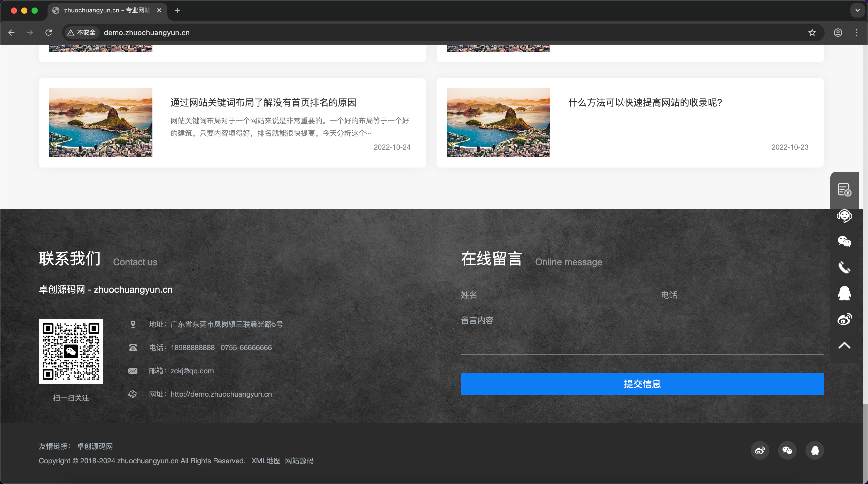The width and height of the screenshot is (868, 484).
Task: Open article 通过网站关键词布局了解没有首页排名的原因
Action: pyautogui.click(x=263, y=103)
